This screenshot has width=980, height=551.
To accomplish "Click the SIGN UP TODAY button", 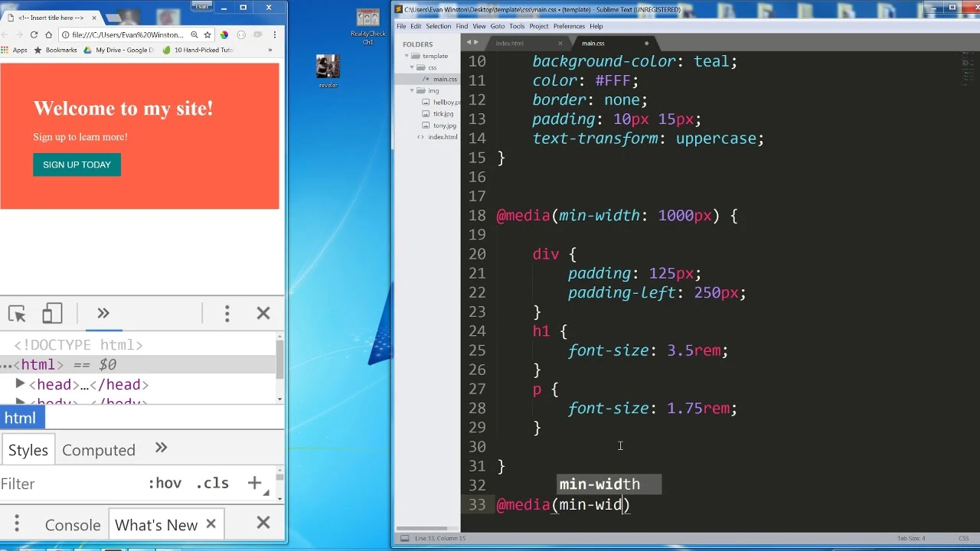I will [77, 165].
